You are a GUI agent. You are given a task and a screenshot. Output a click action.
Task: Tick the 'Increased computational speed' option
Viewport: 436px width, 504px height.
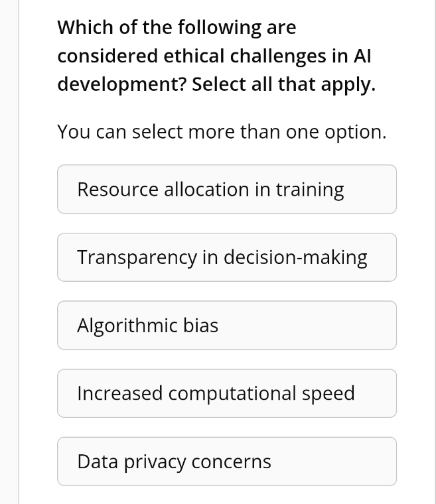point(226,393)
